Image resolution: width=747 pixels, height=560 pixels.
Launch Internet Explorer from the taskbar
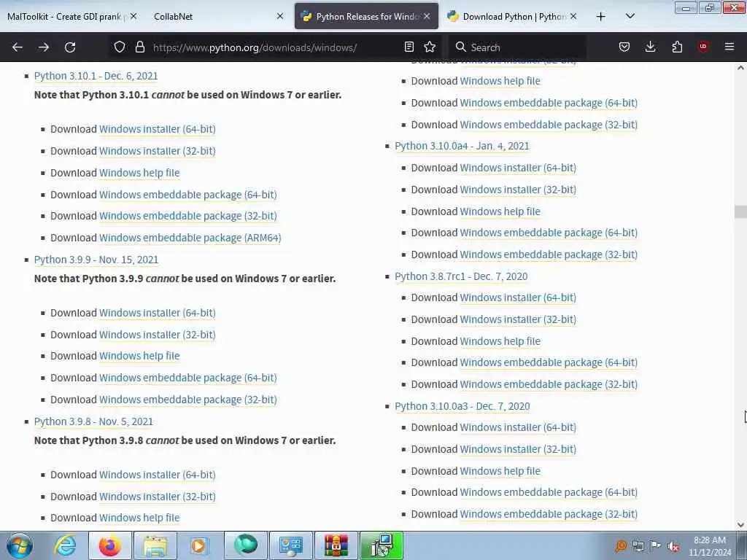click(65, 545)
